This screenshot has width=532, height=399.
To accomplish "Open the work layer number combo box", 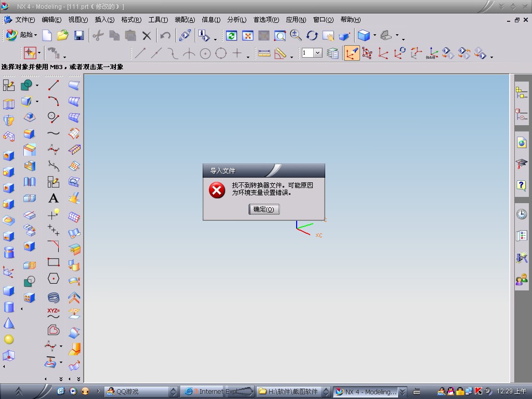I will [x=312, y=52].
